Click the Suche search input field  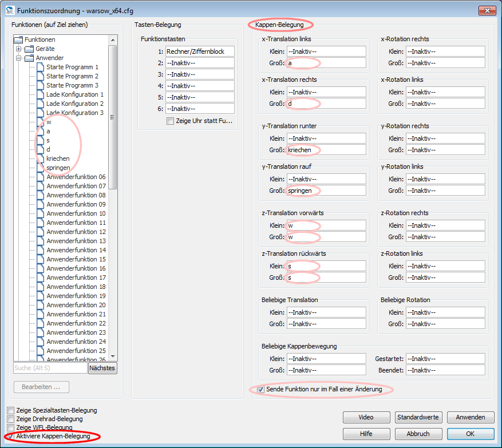tap(50, 368)
